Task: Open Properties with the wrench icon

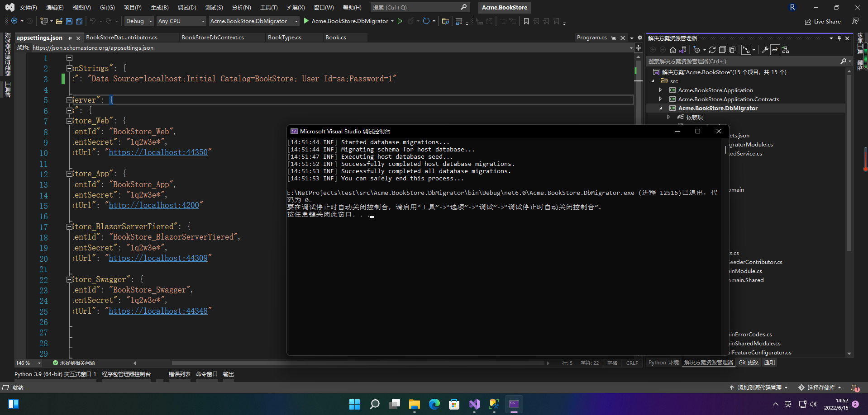Action: click(x=765, y=50)
